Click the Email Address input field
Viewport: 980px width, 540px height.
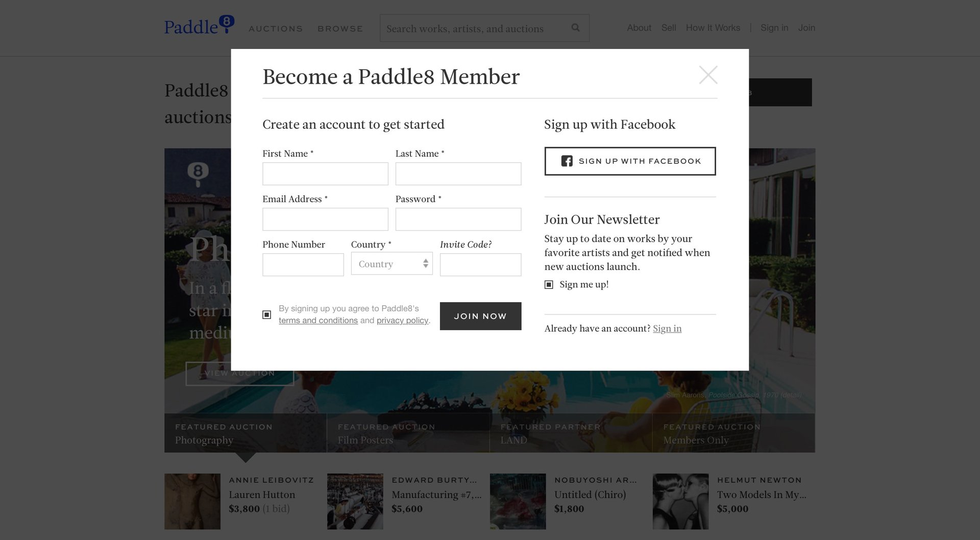click(325, 219)
